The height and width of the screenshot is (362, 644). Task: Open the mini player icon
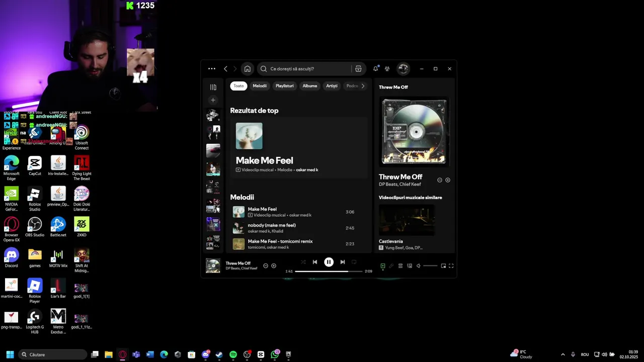443,266
